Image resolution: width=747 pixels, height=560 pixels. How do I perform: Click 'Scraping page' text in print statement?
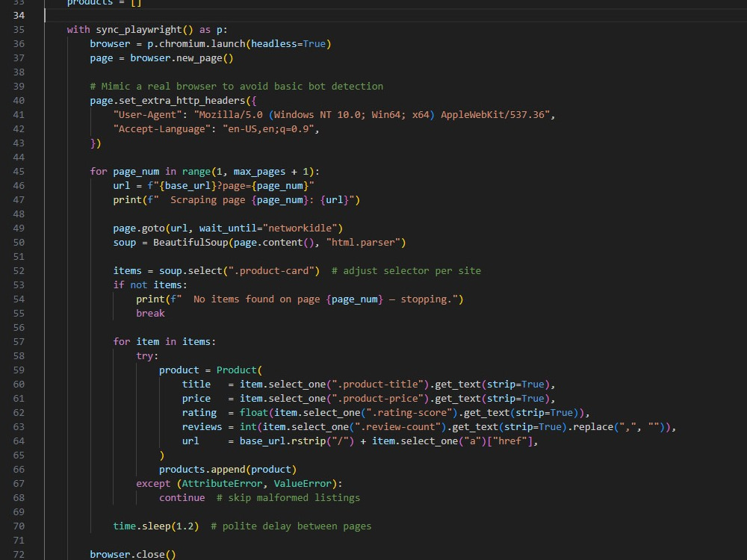(x=208, y=200)
